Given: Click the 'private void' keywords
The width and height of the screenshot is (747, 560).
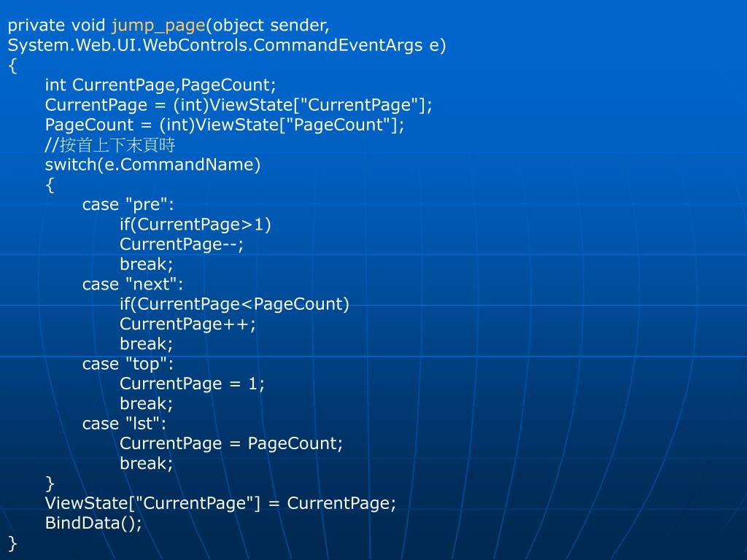Looking at the screenshot, I should pos(57,26).
